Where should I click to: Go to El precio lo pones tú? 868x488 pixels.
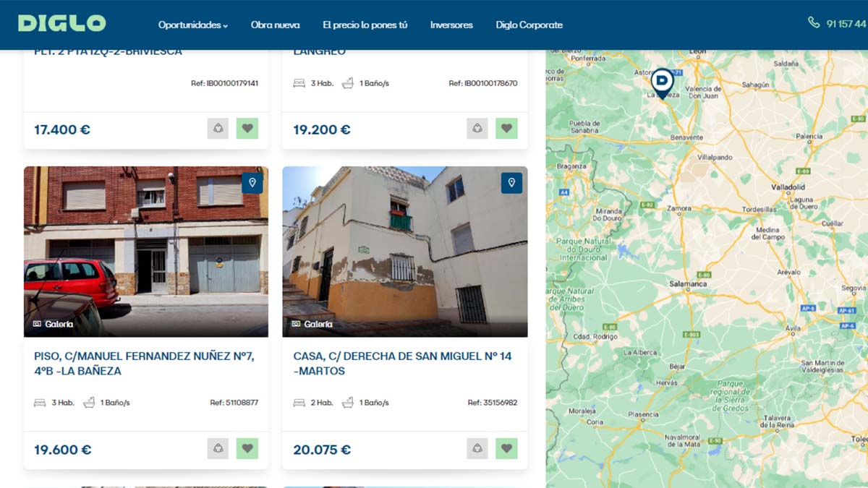click(x=365, y=25)
